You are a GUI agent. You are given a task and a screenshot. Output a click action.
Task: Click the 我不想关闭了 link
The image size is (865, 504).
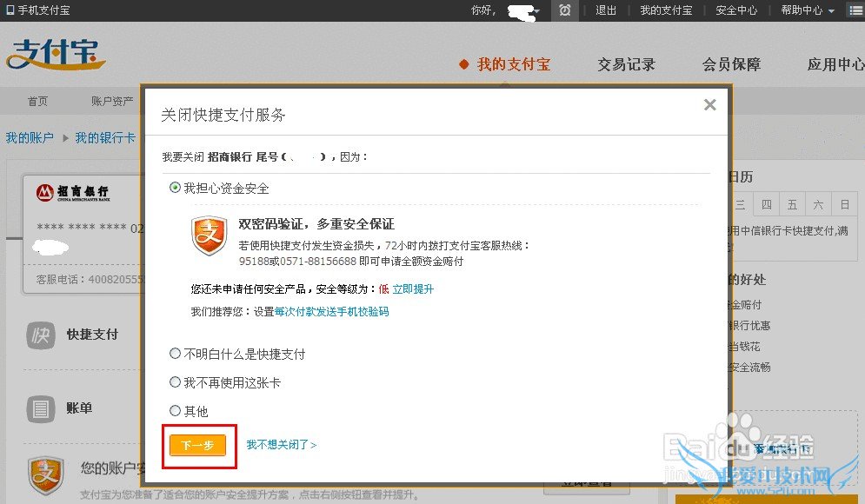tap(282, 444)
